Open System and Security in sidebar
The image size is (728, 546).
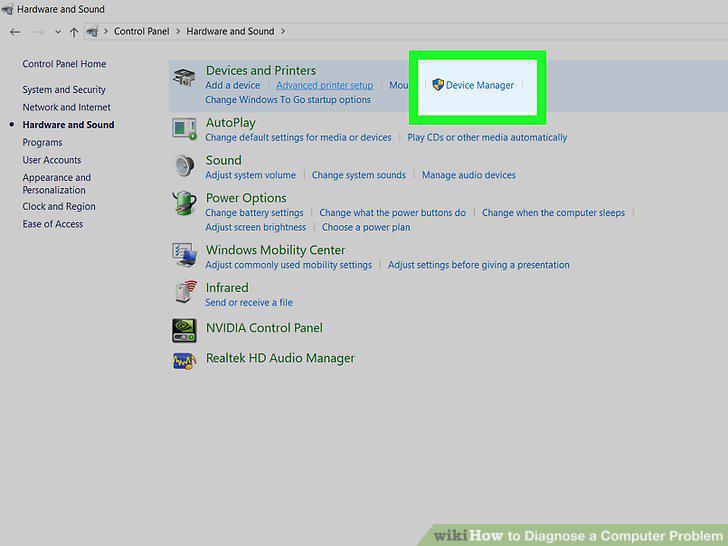64,89
